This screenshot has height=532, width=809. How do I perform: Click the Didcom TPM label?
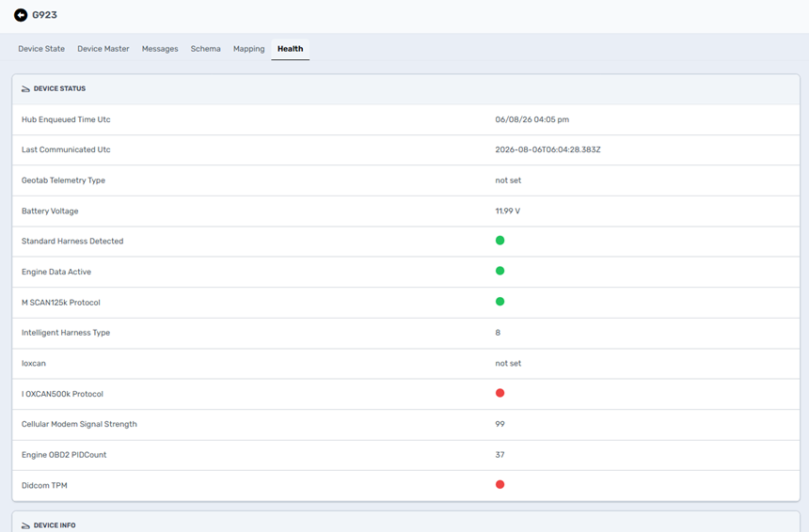click(44, 485)
